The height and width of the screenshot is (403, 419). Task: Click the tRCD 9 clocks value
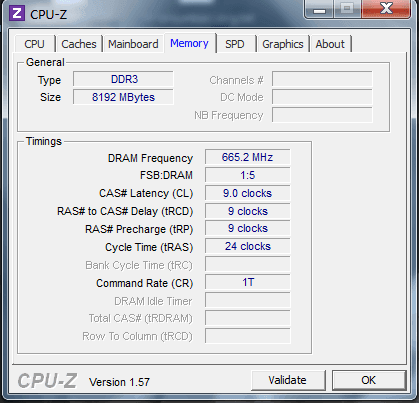pyautogui.click(x=247, y=211)
